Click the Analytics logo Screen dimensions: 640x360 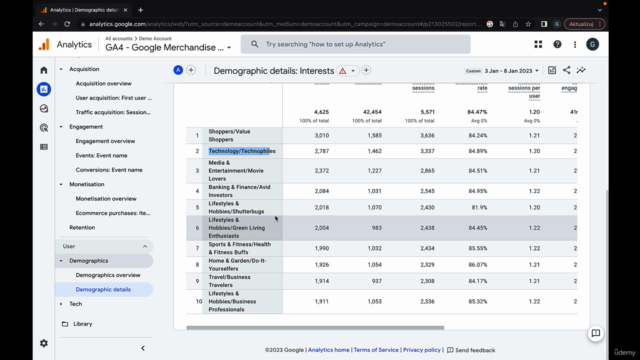(44, 44)
